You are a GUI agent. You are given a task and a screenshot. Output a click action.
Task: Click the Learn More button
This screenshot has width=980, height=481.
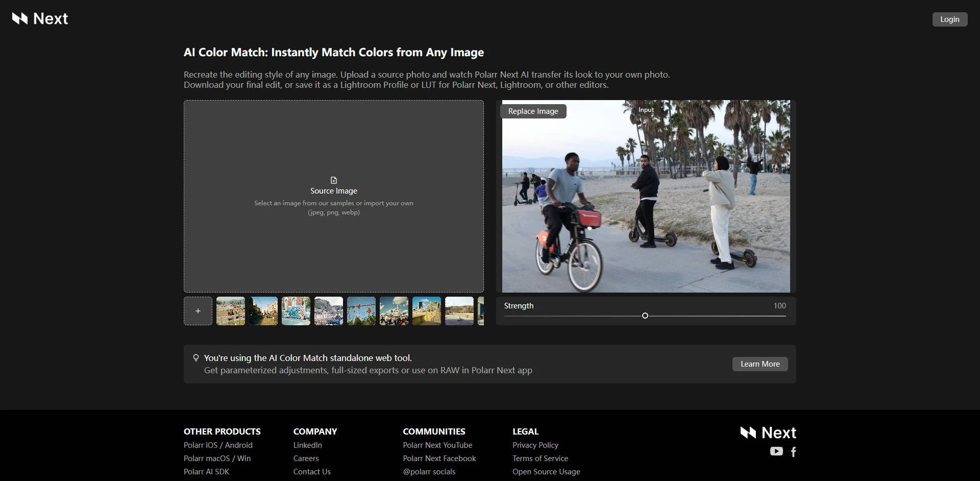click(760, 364)
